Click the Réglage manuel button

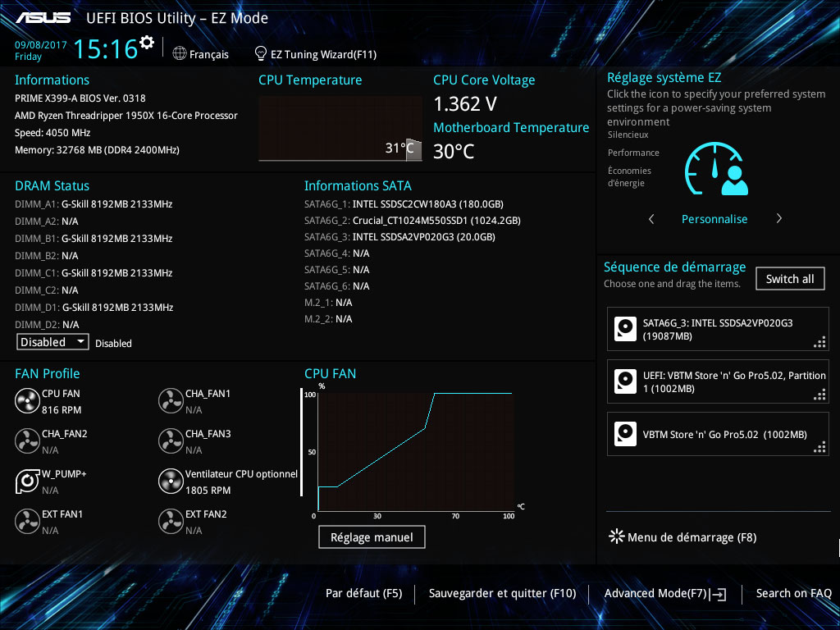point(372,537)
